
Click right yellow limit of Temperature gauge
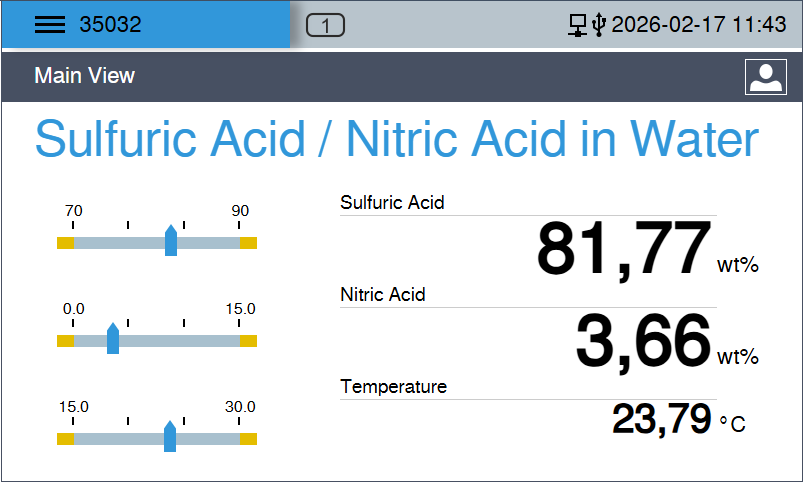[248, 438]
